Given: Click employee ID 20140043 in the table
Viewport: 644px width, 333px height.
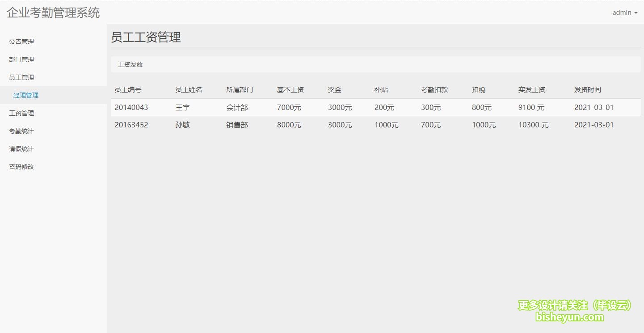Looking at the screenshot, I should coord(131,107).
